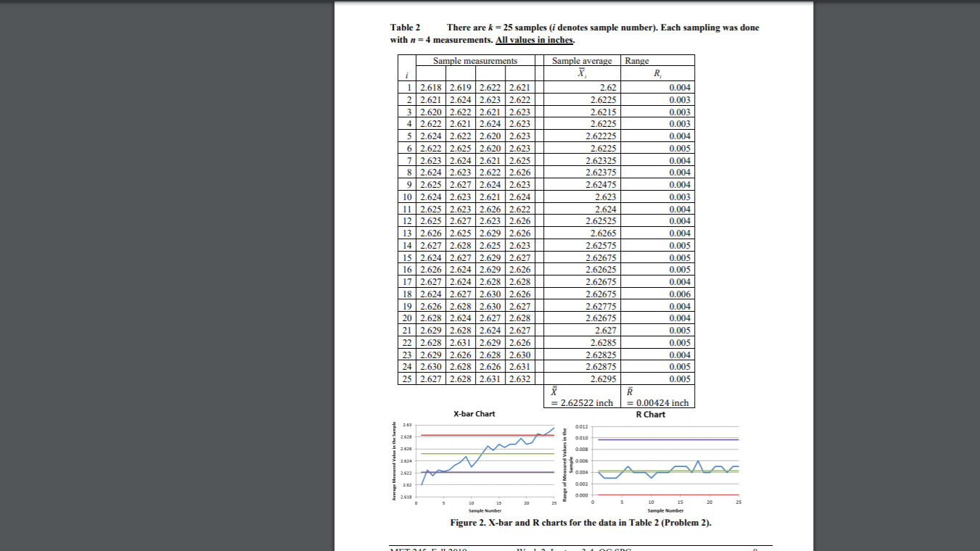Image resolution: width=980 pixels, height=551 pixels.
Task: Click the X-bar Chart title
Action: (475, 414)
